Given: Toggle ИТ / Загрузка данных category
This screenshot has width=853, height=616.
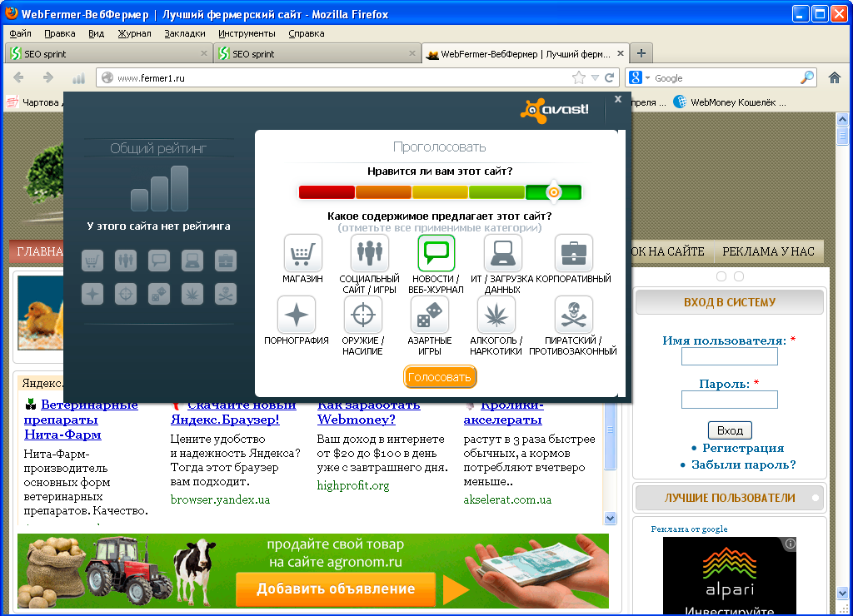Looking at the screenshot, I should point(502,253).
